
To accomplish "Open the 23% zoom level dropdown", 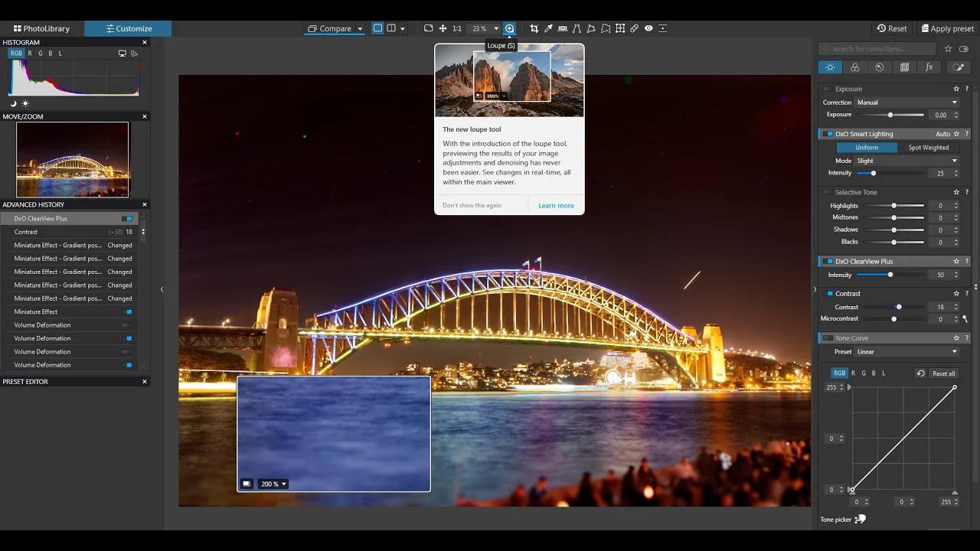I will pyautogui.click(x=496, y=28).
